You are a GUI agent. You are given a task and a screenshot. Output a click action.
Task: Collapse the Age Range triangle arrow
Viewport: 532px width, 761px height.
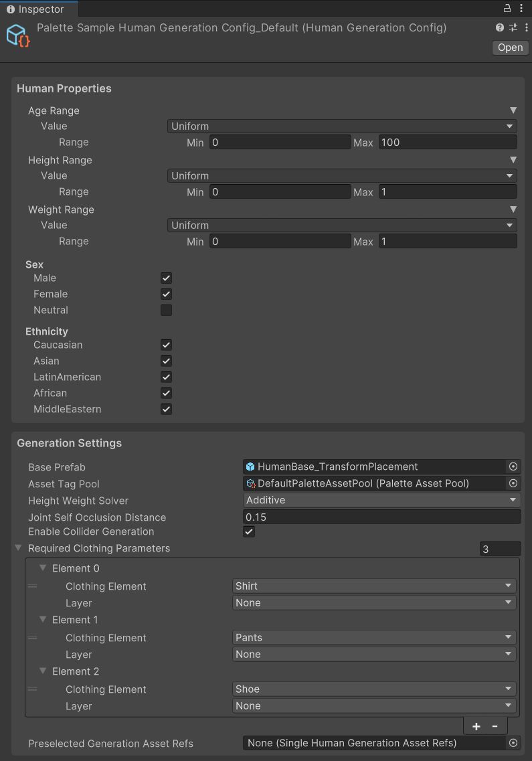point(513,110)
